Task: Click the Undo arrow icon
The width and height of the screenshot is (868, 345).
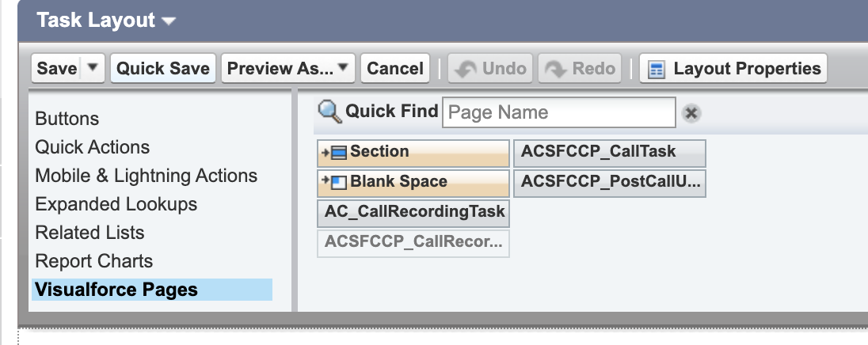Action: click(466, 69)
